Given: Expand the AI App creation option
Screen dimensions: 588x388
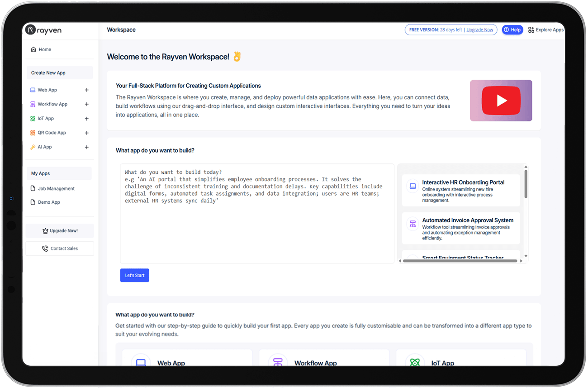Looking at the screenshot, I should coord(86,147).
